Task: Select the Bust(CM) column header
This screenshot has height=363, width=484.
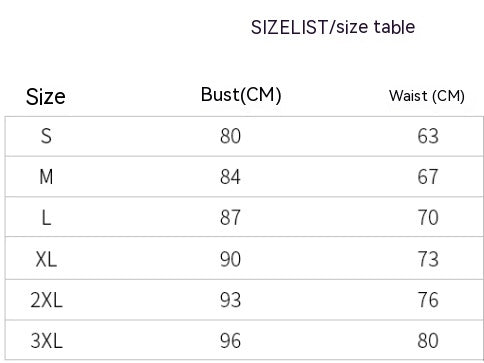Action: 241,95
